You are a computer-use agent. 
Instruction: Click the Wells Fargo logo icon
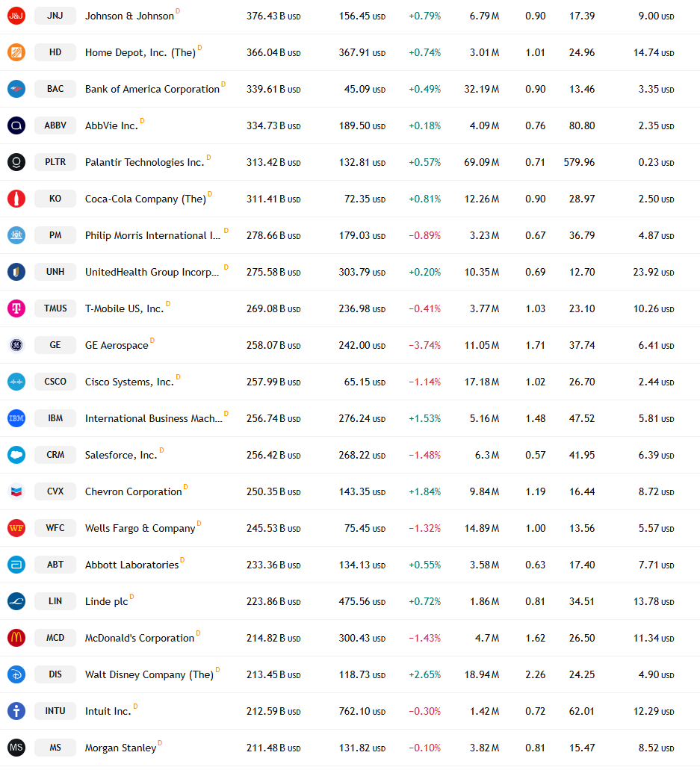click(x=16, y=528)
